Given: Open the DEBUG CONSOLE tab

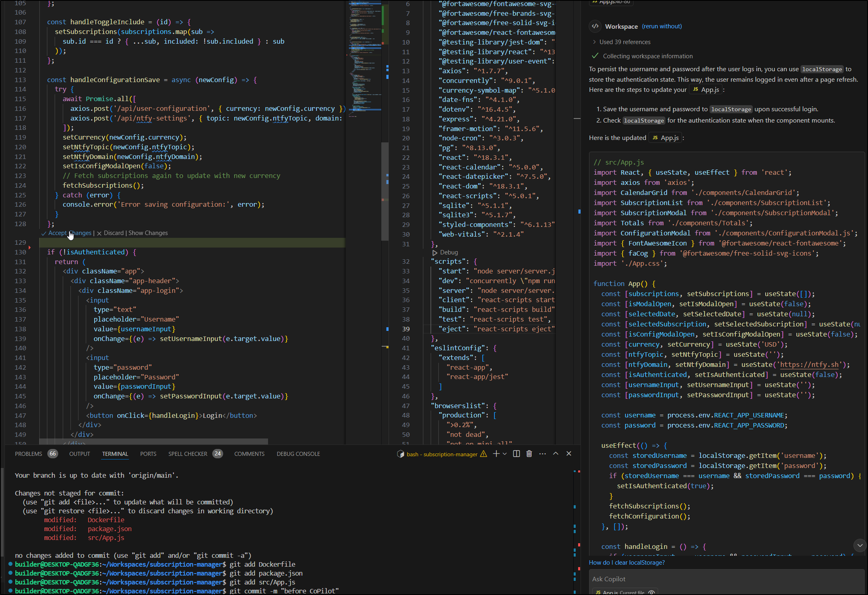Looking at the screenshot, I should point(298,454).
